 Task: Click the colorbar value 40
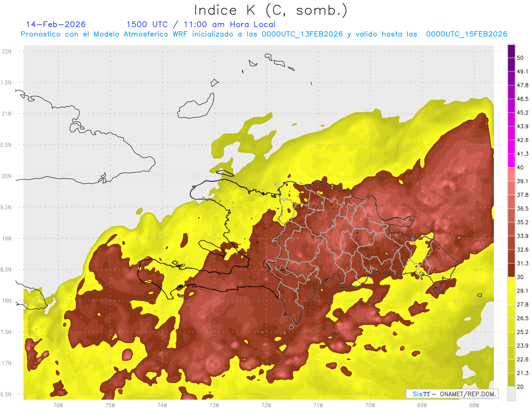[520, 168]
